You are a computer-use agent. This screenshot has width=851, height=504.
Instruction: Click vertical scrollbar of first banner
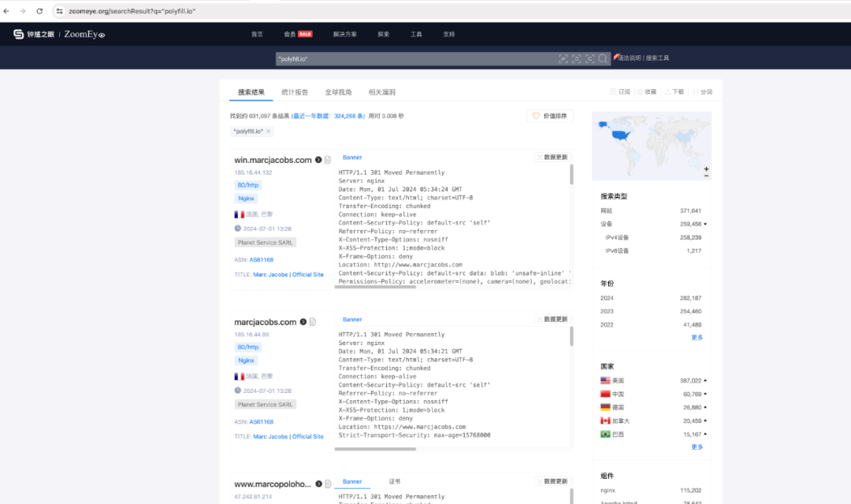[571, 175]
